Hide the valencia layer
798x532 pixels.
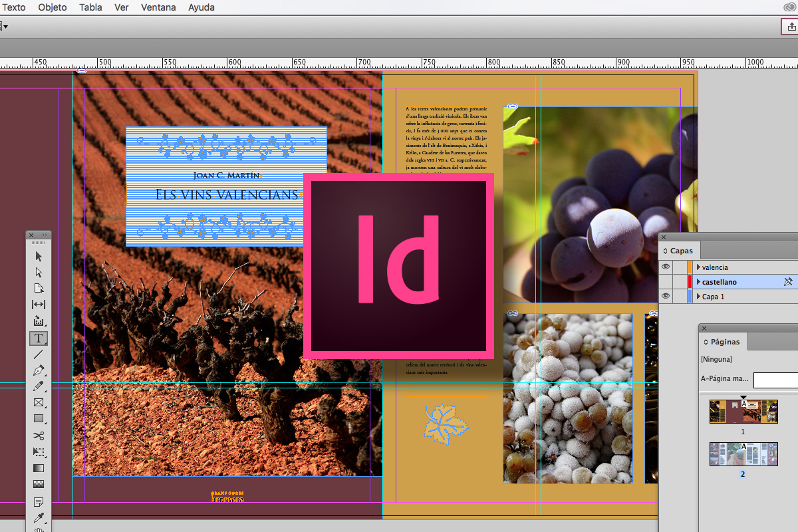point(665,267)
